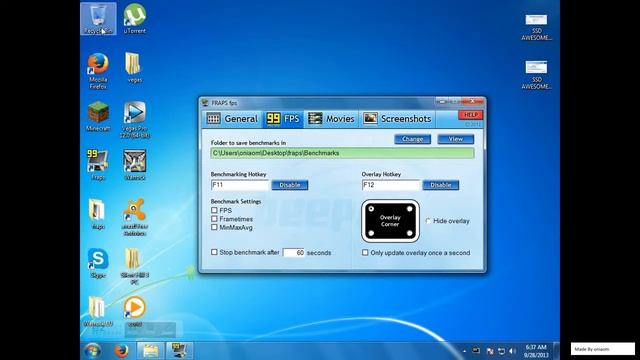Screen dimensions: 640x360
Task: Click the Overlay Hotkey F12 field
Action: (x=391, y=185)
